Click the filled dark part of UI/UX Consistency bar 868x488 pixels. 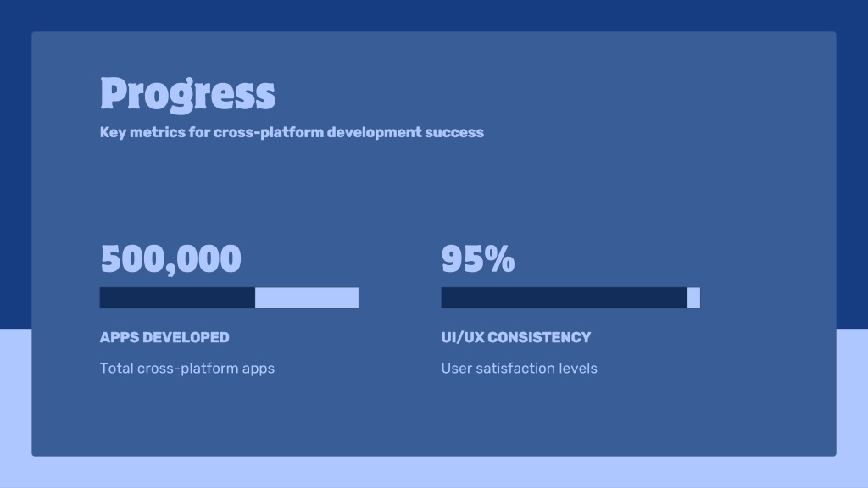click(x=564, y=298)
